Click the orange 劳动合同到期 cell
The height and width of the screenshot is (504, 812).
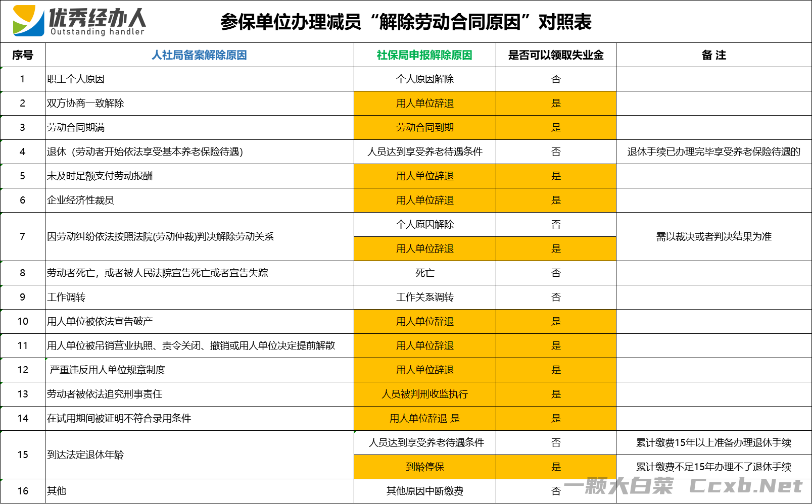pyautogui.click(x=424, y=128)
